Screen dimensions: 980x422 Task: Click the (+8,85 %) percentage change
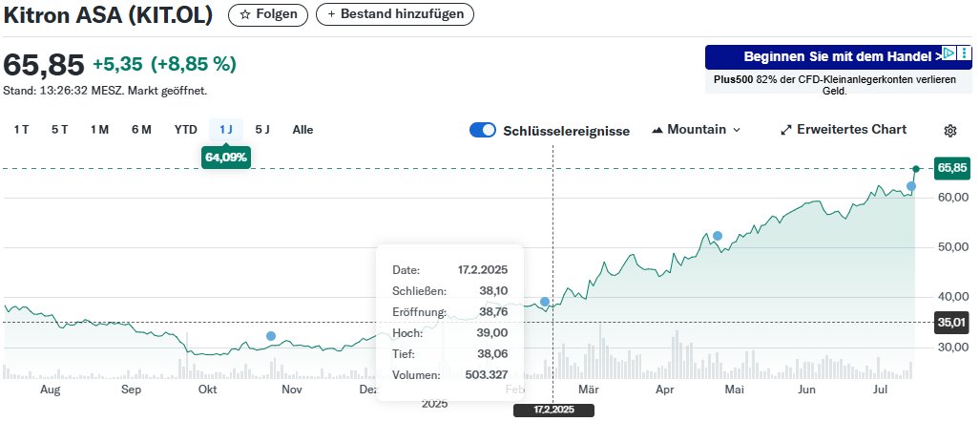point(193,64)
